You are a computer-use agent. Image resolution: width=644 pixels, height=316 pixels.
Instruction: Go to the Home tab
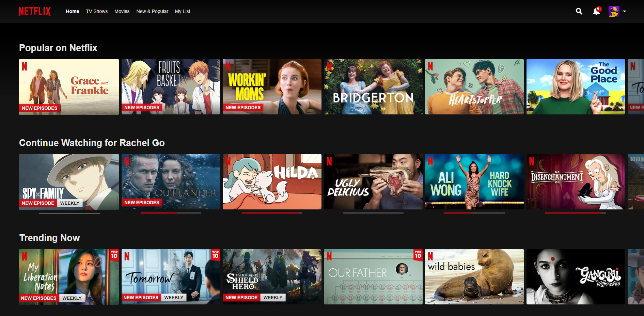pos(73,11)
